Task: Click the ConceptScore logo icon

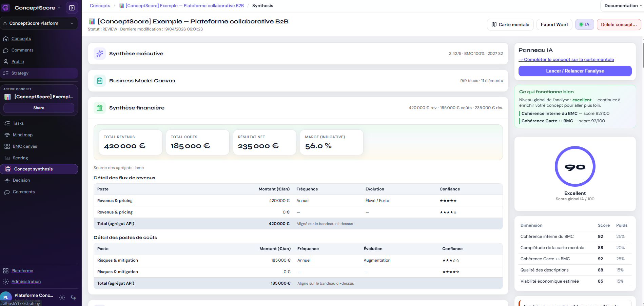Action: pos(6,7)
